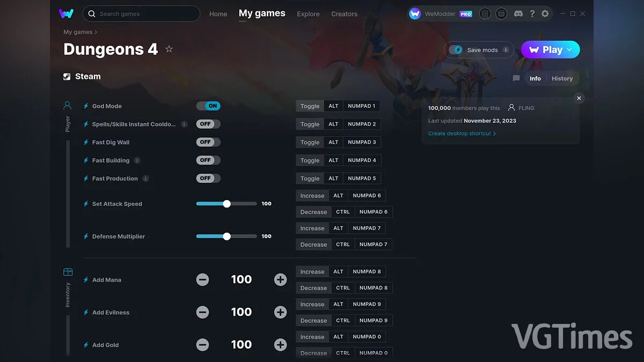Switch to the History tab
The height and width of the screenshot is (362, 644).
point(562,78)
